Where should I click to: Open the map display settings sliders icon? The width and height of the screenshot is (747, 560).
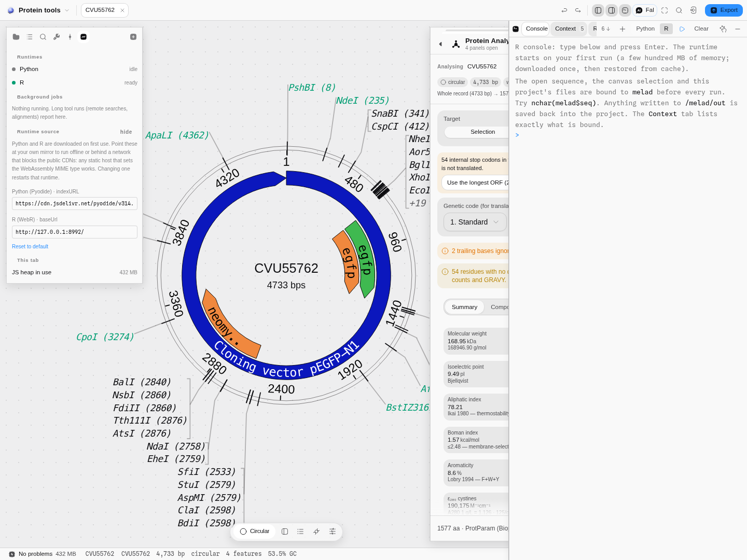(x=333, y=531)
